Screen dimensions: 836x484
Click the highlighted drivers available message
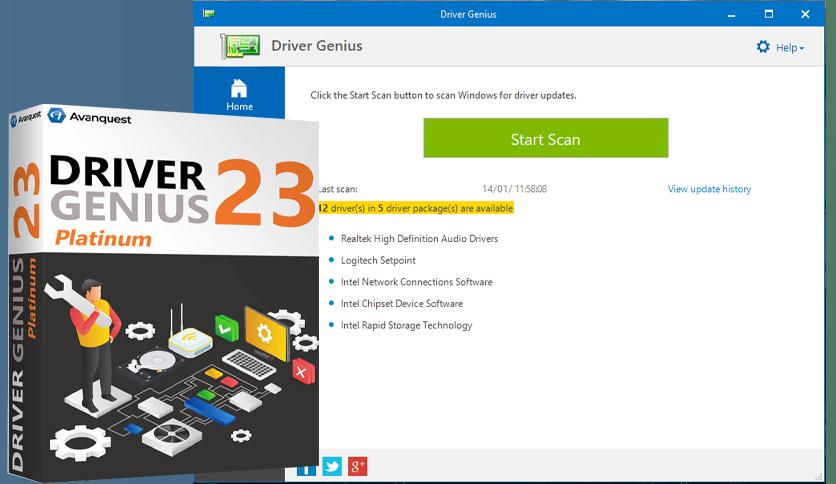coord(416,208)
